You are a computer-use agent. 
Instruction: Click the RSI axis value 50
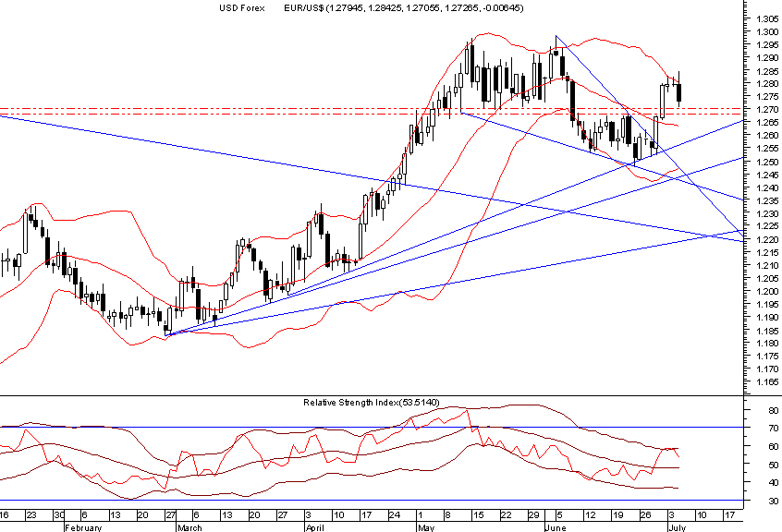point(774,465)
